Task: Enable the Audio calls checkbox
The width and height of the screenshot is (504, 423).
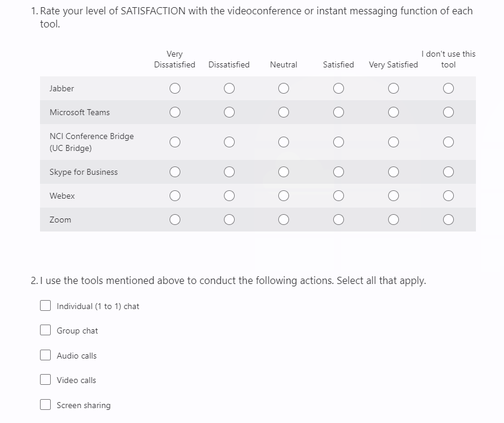Action: pyautogui.click(x=45, y=355)
